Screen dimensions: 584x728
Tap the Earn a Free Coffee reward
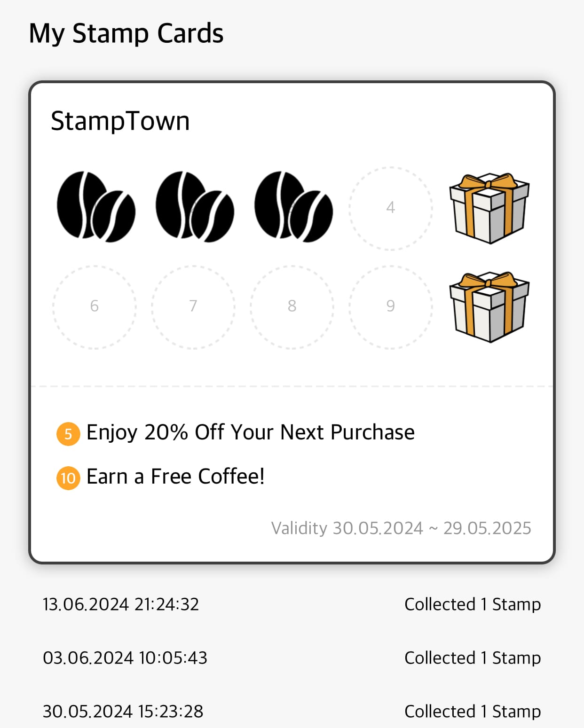(175, 477)
